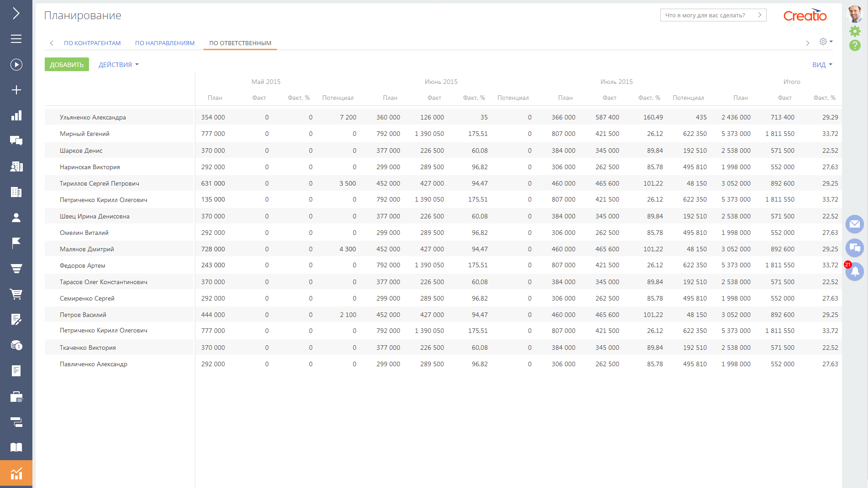Open the user profile avatar

(855, 14)
